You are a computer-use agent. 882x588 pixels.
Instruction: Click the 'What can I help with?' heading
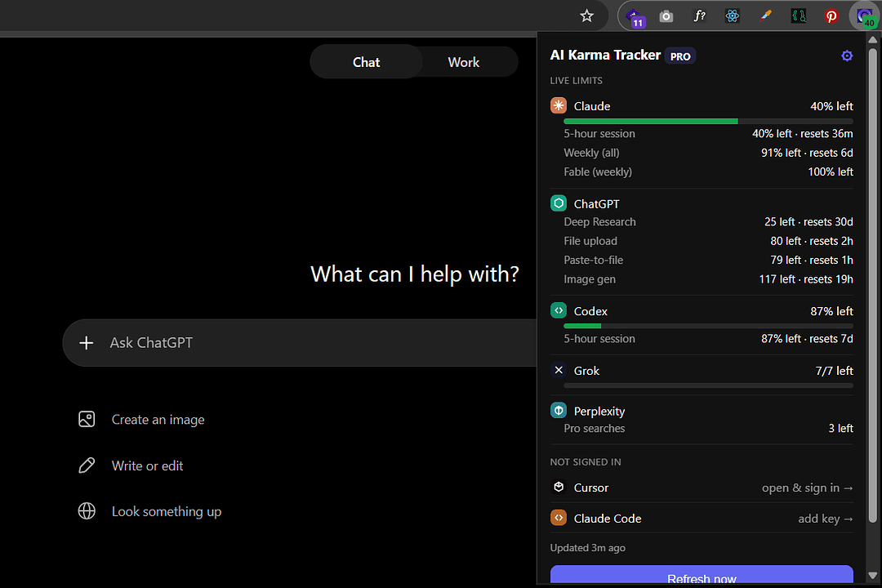pos(415,274)
